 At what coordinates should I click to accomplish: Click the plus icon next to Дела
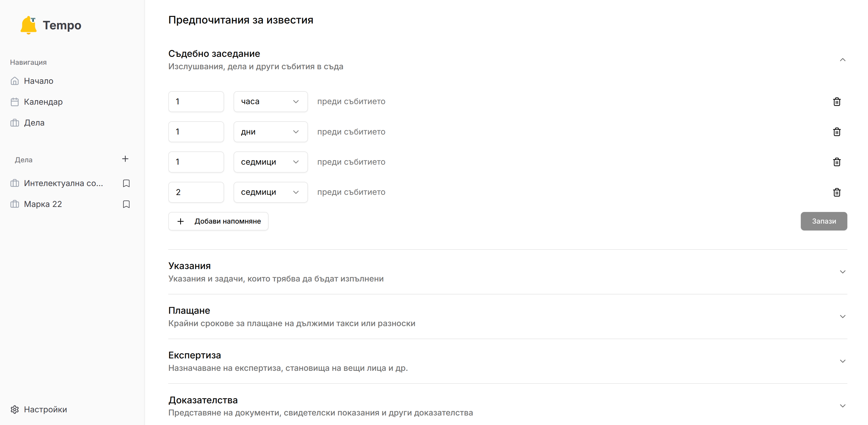pyautogui.click(x=125, y=159)
